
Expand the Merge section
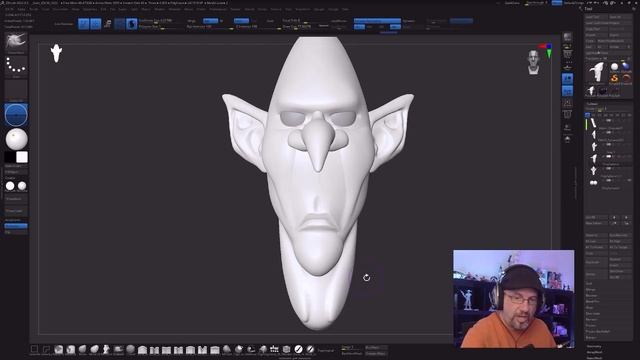coord(590,289)
